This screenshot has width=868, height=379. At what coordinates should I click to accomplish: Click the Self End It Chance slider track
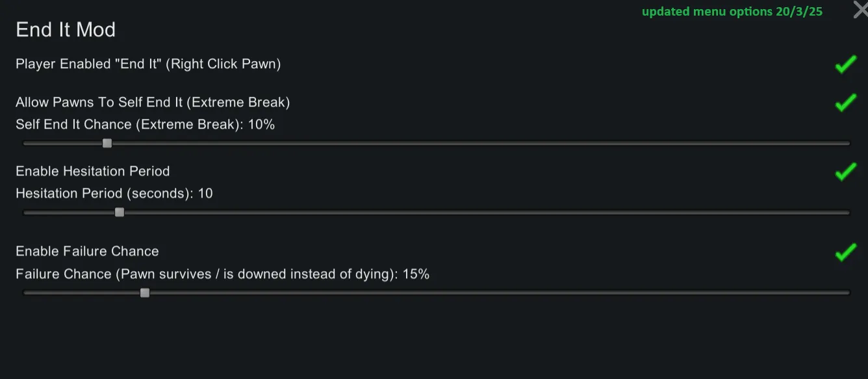455,143
